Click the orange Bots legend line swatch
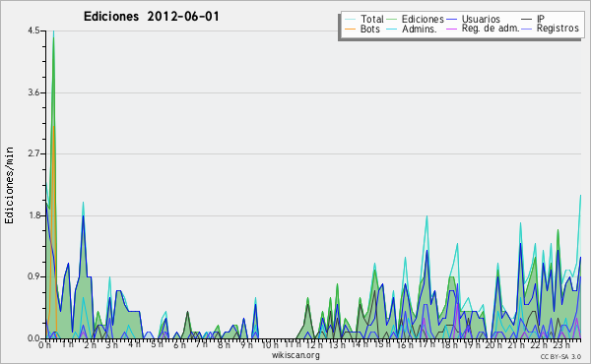The width and height of the screenshot is (591, 364). (350, 29)
